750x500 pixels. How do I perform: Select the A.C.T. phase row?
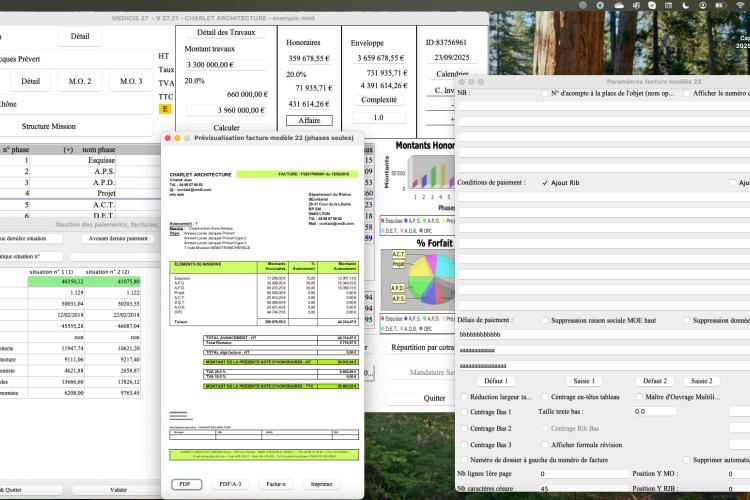[x=80, y=205]
